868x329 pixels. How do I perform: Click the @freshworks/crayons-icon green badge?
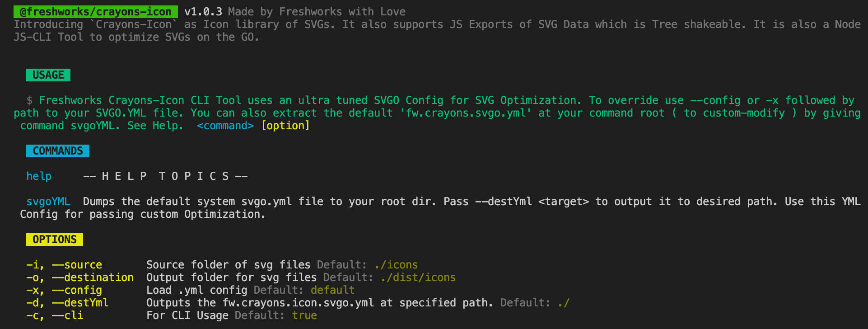coord(95,11)
